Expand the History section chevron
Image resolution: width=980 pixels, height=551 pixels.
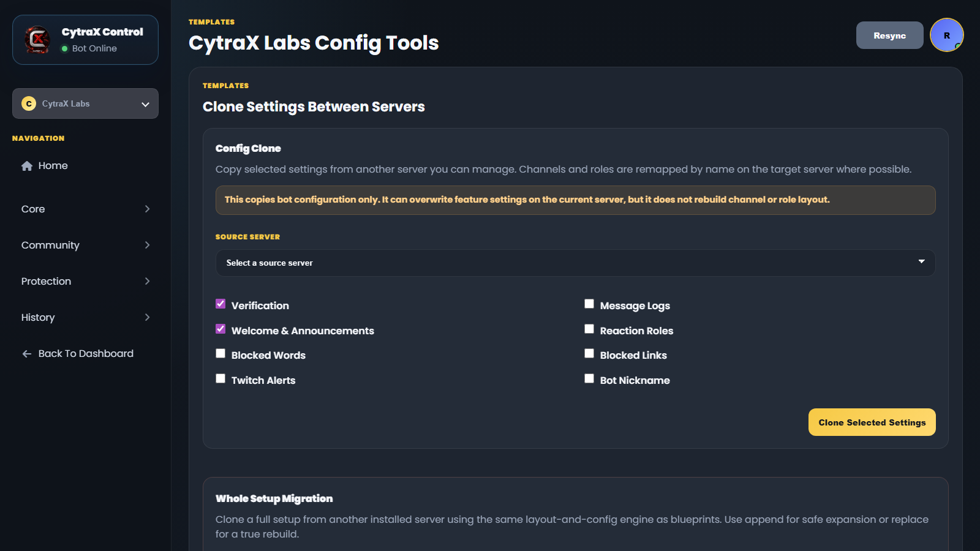tap(147, 318)
